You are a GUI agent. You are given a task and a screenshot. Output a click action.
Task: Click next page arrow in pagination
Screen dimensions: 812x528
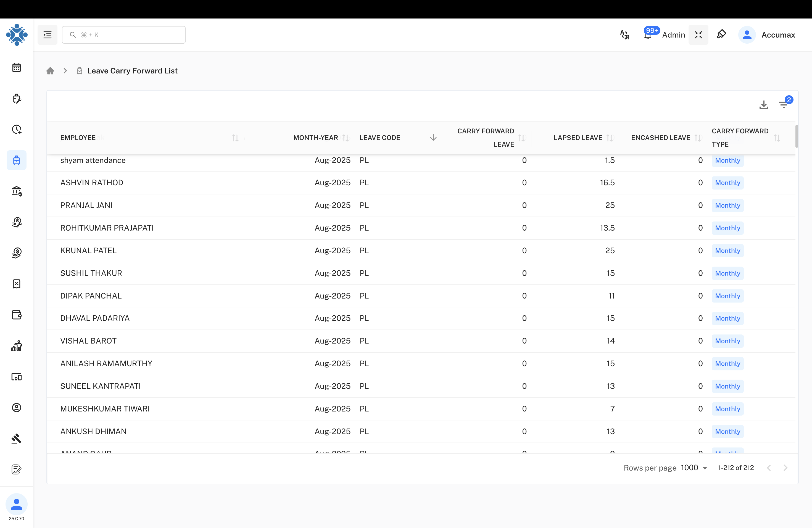(x=785, y=468)
